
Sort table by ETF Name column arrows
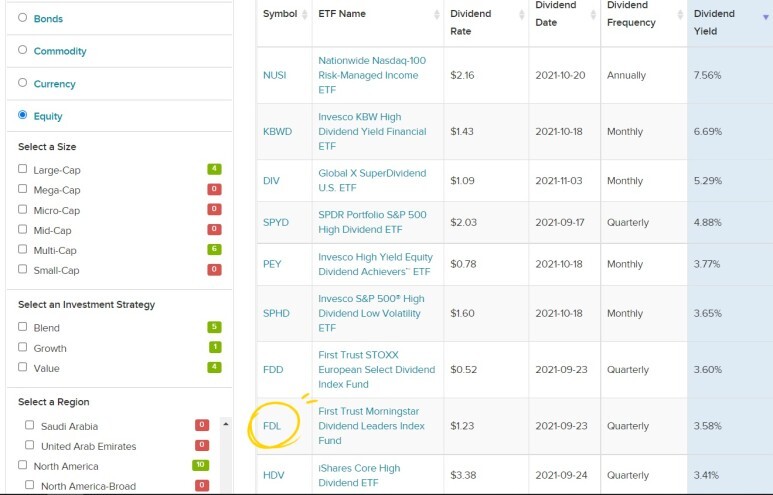pyautogui.click(x=437, y=14)
